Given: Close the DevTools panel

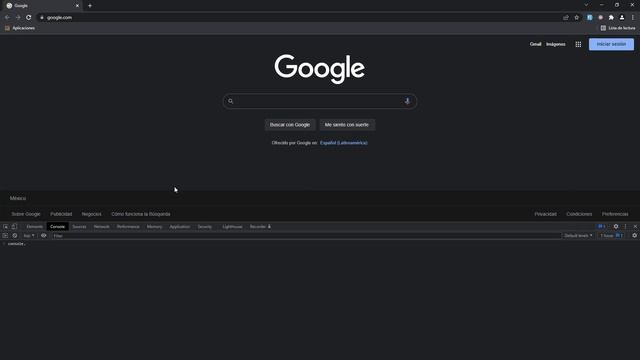Looking at the screenshot, I should click(635, 227).
